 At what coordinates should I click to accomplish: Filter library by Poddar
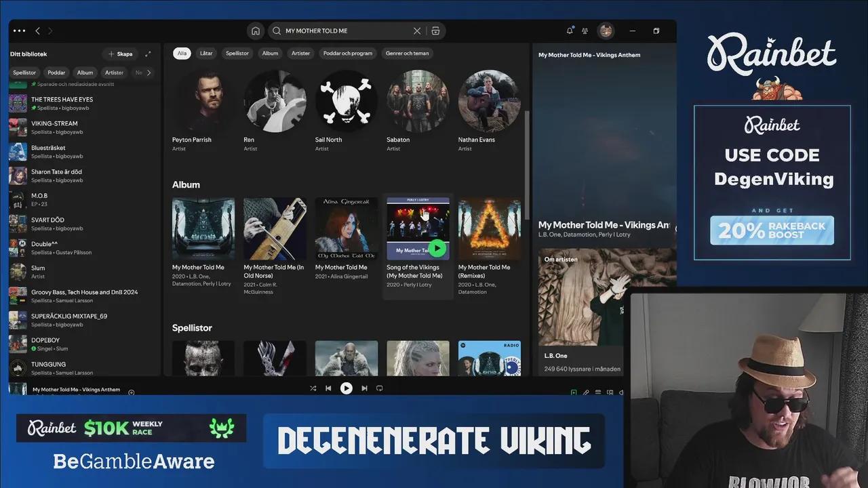[x=56, y=73]
